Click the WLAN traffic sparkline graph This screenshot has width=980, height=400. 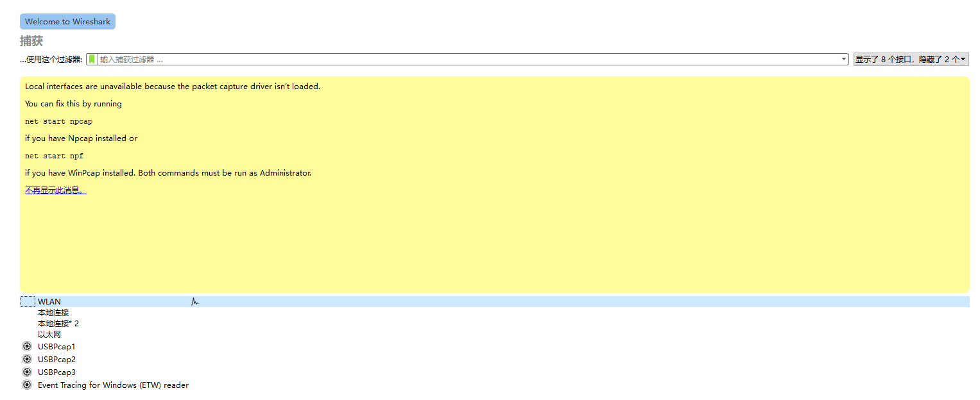[195, 301]
